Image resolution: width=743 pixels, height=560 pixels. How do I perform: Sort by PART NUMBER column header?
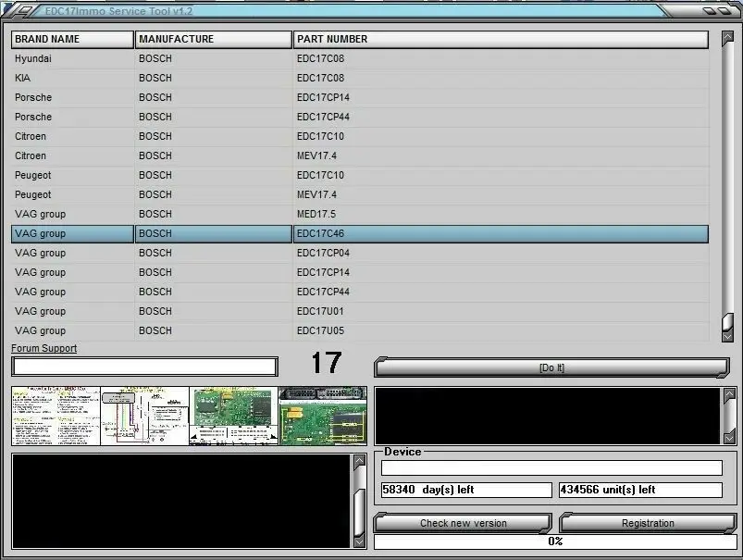(501, 40)
